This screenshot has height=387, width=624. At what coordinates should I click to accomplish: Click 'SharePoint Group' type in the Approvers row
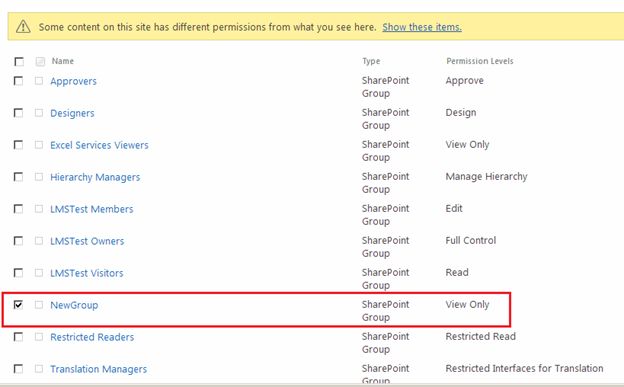(385, 87)
